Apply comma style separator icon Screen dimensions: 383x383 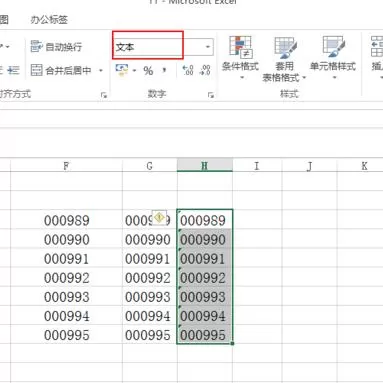[x=164, y=70]
